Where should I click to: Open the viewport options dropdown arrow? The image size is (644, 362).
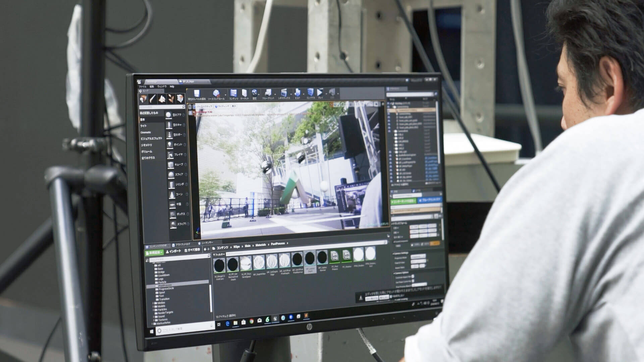pyautogui.click(x=190, y=107)
